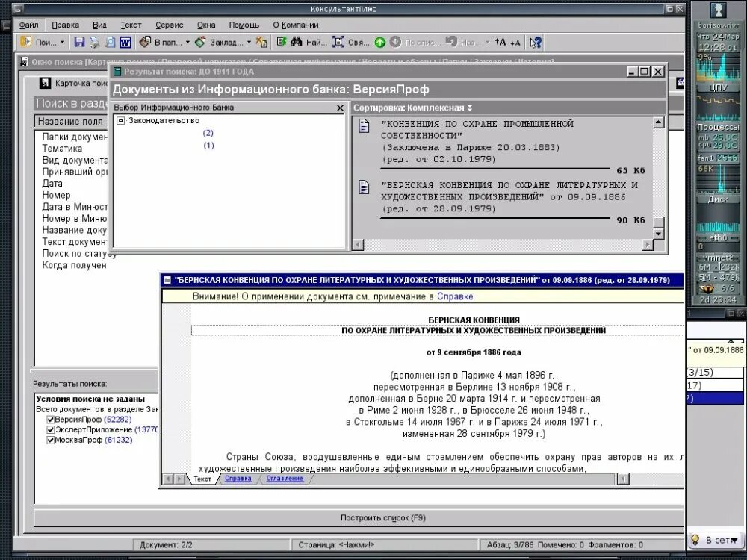Click the document icon beside the Paris convention entry
The width and height of the screenshot is (747, 560).
click(364, 125)
